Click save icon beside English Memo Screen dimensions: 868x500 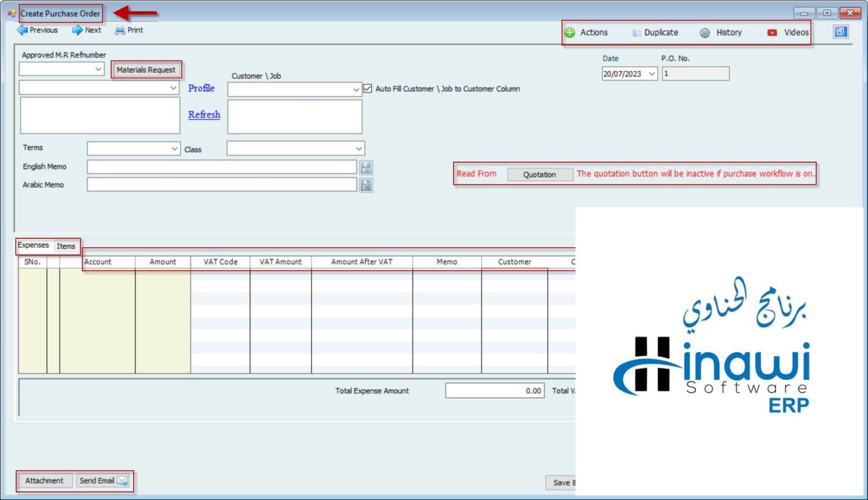(366, 167)
